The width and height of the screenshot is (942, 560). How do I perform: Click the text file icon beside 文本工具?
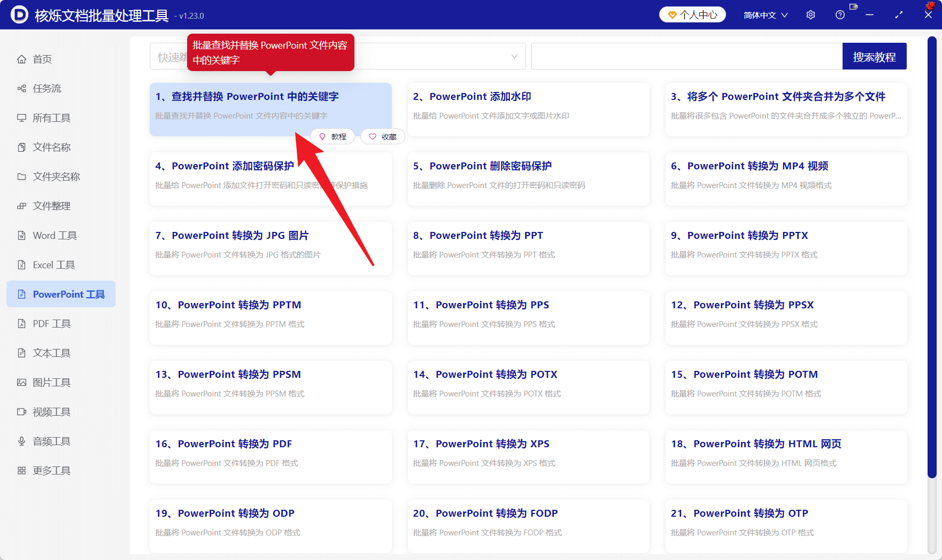[21, 353]
